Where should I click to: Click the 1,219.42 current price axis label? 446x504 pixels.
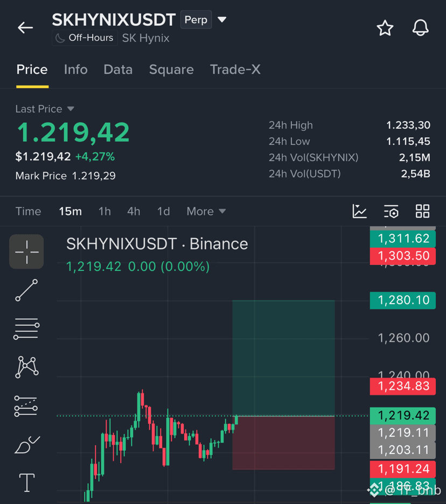402,416
